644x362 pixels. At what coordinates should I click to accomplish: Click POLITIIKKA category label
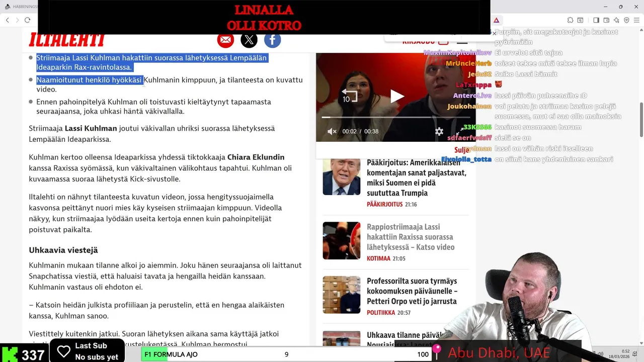(381, 313)
